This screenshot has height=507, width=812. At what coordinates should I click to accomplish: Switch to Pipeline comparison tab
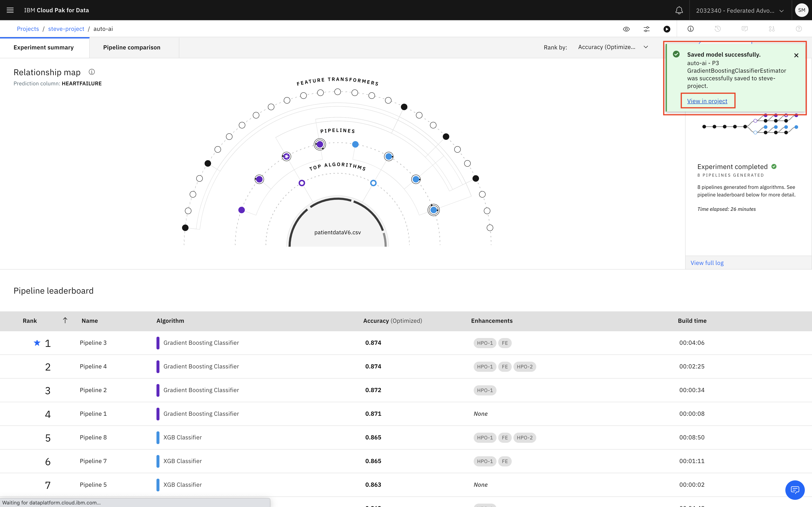(x=132, y=47)
